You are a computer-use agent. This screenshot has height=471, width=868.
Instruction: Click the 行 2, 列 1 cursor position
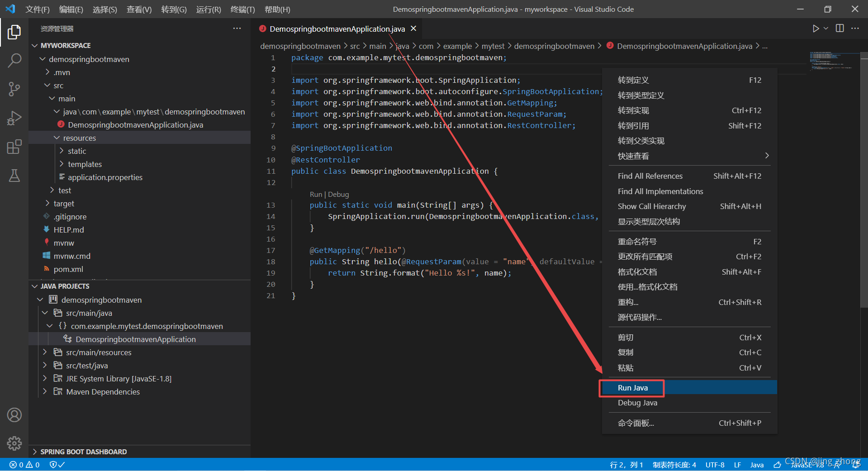[x=626, y=465]
